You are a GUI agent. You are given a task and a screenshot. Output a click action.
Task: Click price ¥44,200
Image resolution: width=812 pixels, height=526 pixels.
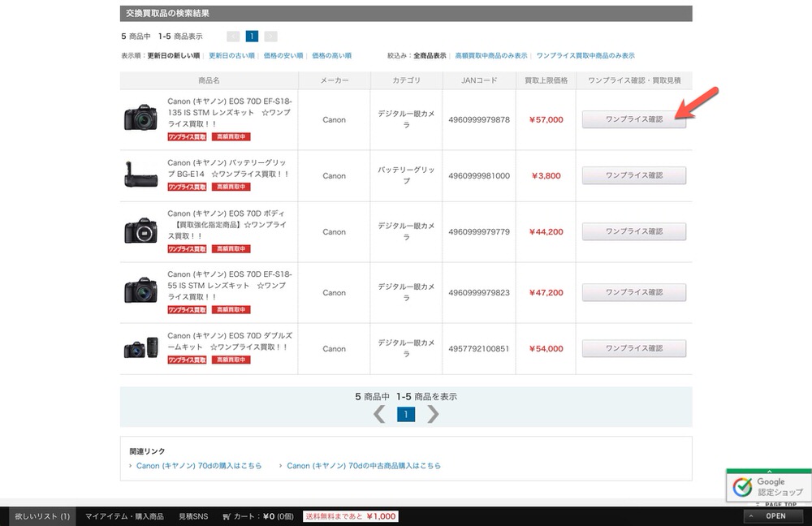[546, 231]
